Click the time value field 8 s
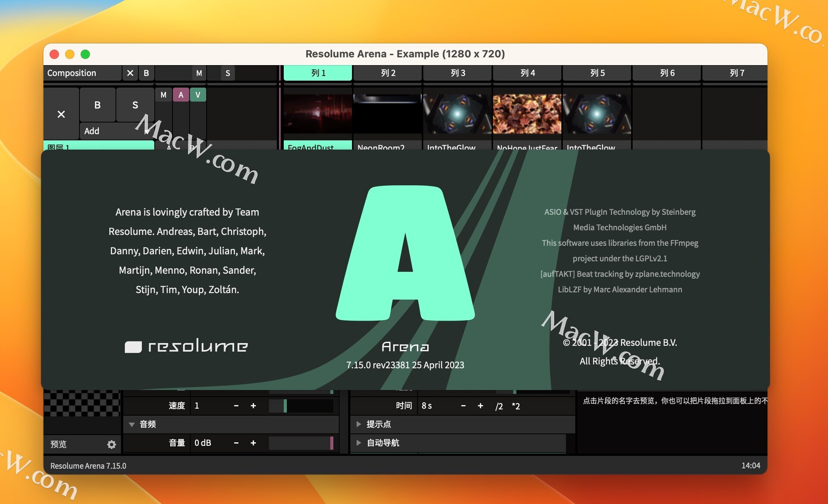Image resolution: width=828 pixels, height=504 pixels. click(436, 406)
